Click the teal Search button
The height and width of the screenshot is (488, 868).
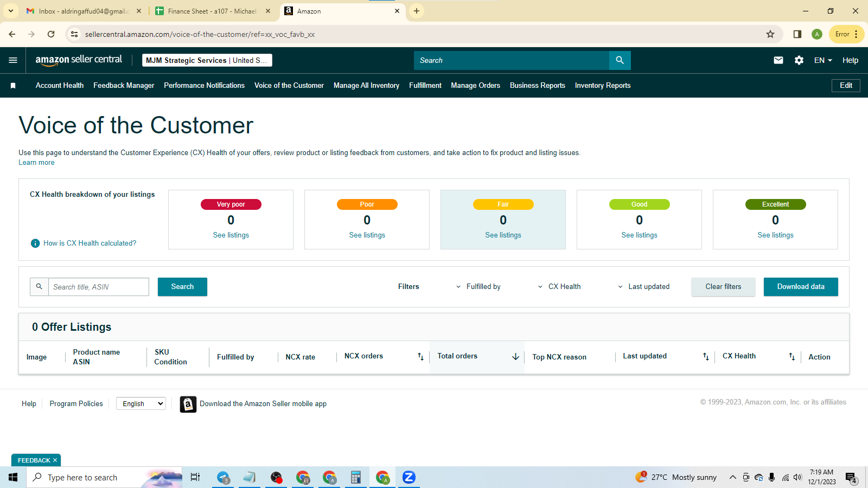[182, 287]
